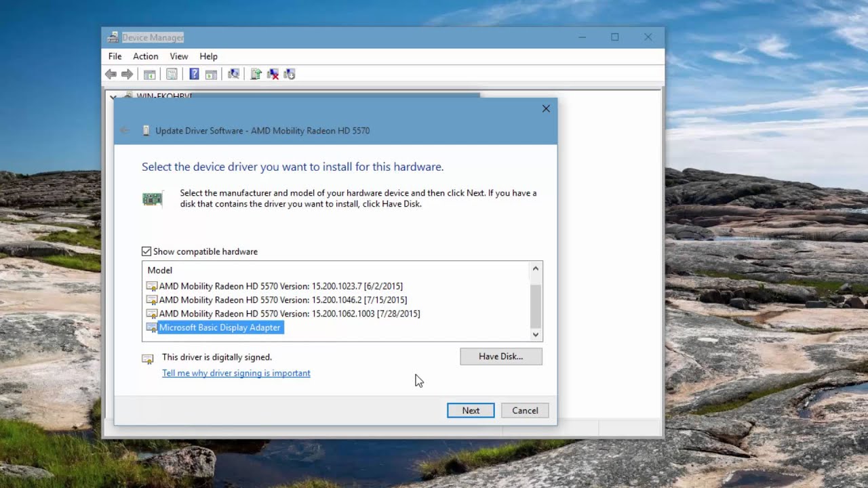Click the Cancel button

coord(525,410)
